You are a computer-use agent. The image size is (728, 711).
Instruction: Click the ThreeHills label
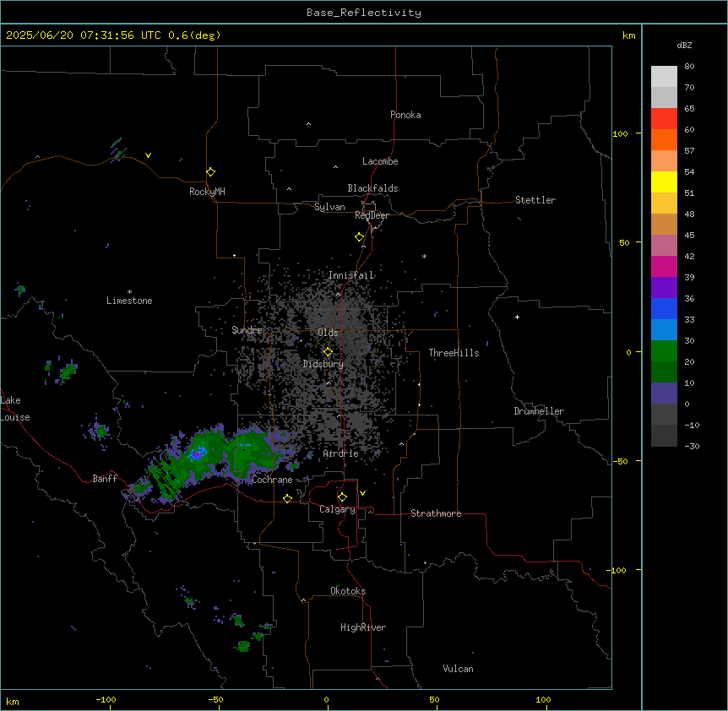[x=454, y=353]
